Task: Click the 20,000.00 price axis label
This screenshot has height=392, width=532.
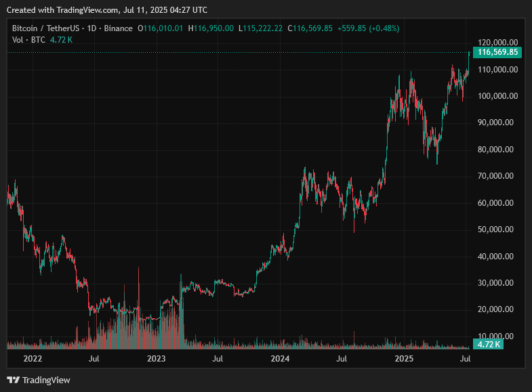Action: pos(495,309)
